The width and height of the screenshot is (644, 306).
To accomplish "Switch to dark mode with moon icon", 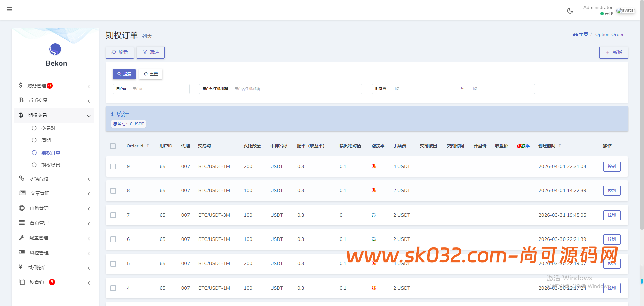I will tap(570, 11).
